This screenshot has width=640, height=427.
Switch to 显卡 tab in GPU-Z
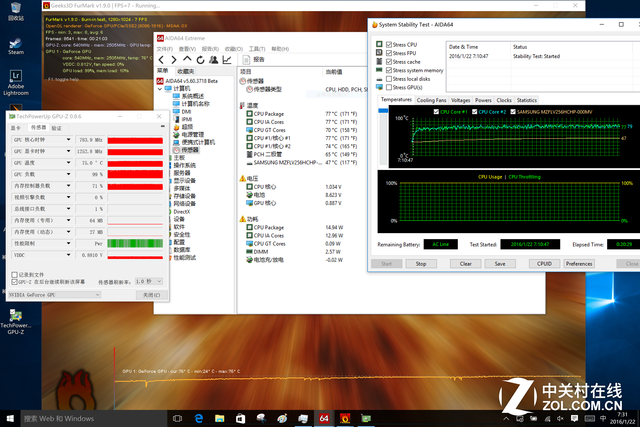(16, 128)
